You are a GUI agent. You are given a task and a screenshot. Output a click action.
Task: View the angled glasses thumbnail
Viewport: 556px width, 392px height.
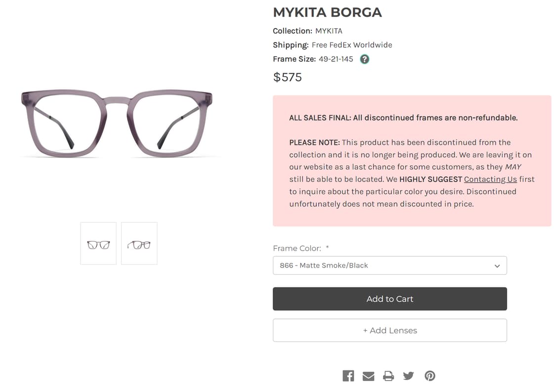click(139, 243)
